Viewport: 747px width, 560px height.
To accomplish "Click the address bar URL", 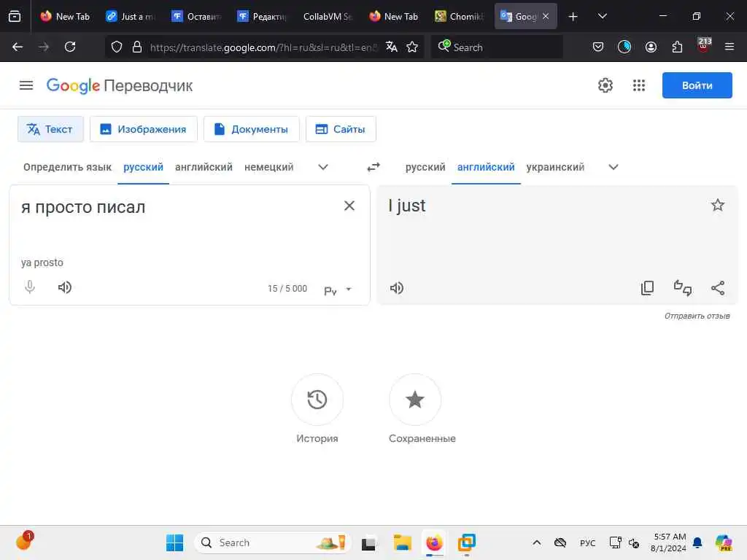I will coord(263,47).
